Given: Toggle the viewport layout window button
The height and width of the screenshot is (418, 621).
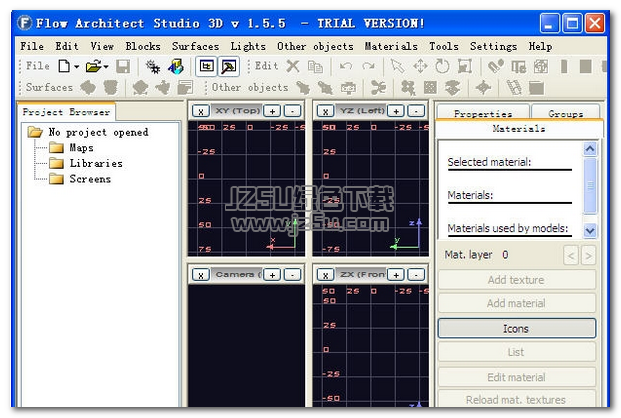Looking at the screenshot, I should click(x=206, y=66).
